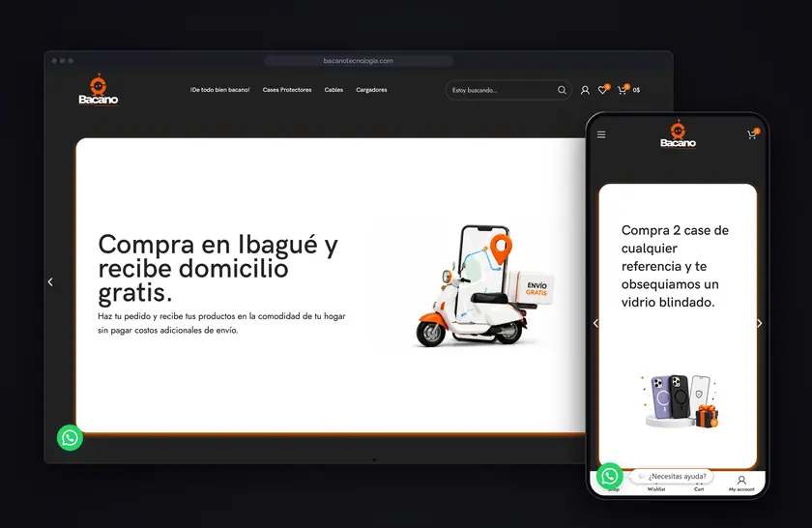This screenshot has width=812, height=528.
Task: Open the shopping cart icon in the desktop header
Action: [623, 90]
